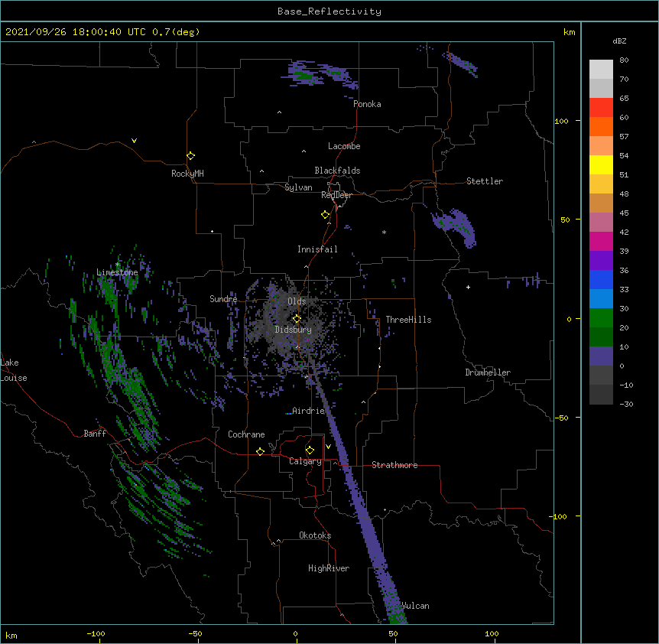Viewport: 659px width, 644px height.
Task: Click the dBZ legend heading
Action: 619,41
